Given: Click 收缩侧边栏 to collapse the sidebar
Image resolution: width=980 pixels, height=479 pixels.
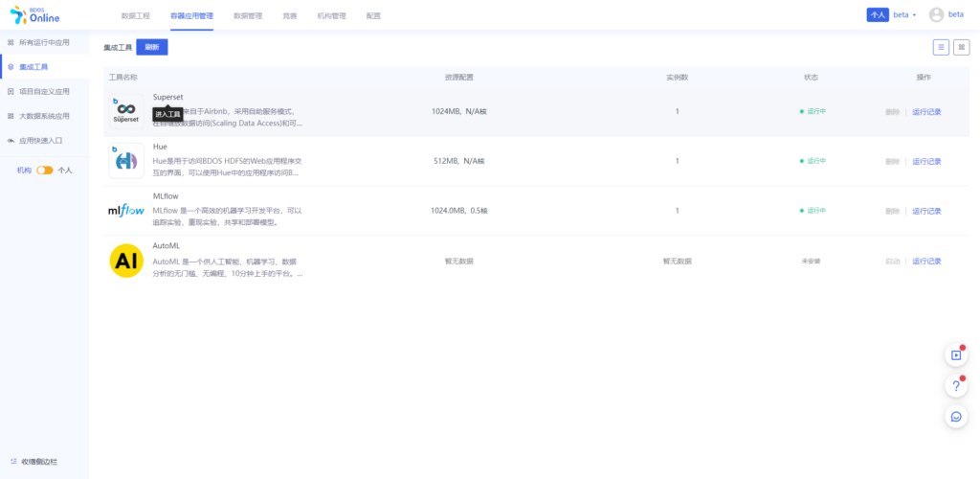Looking at the screenshot, I should tap(39, 462).
